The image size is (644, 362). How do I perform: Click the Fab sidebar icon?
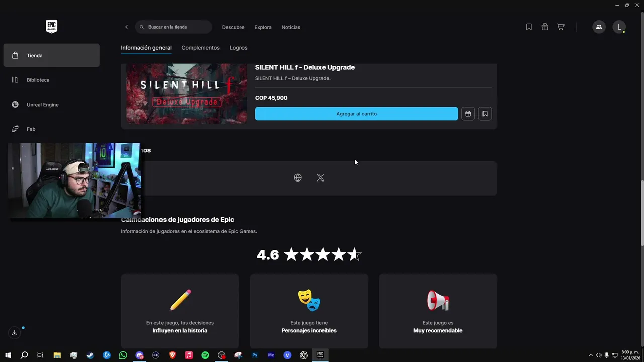click(x=15, y=129)
